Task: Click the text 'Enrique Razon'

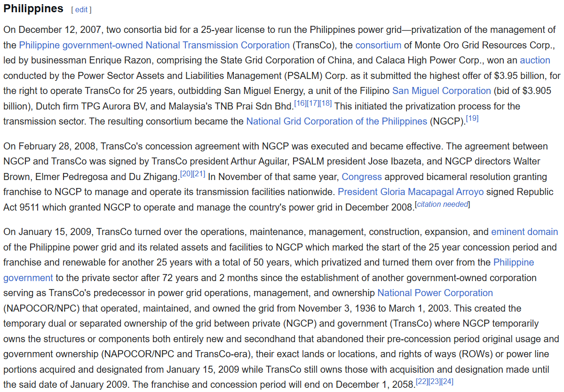Action: pos(120,60)
